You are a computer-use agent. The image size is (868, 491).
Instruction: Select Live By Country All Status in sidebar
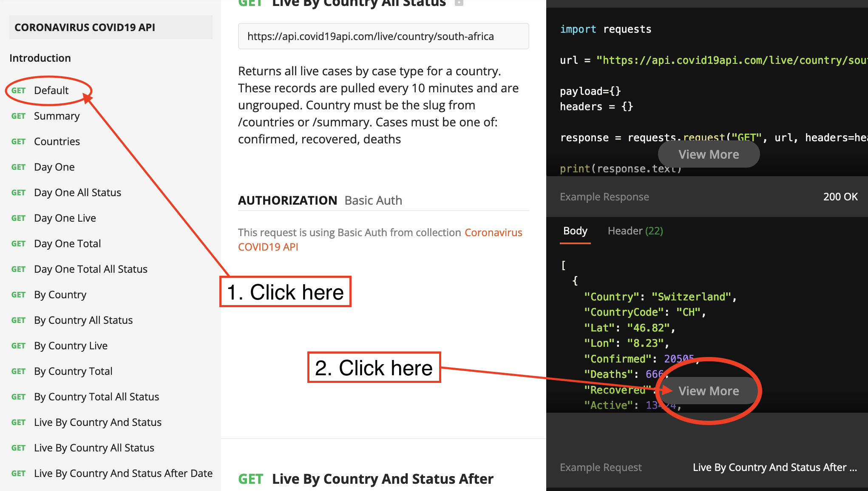94,448
